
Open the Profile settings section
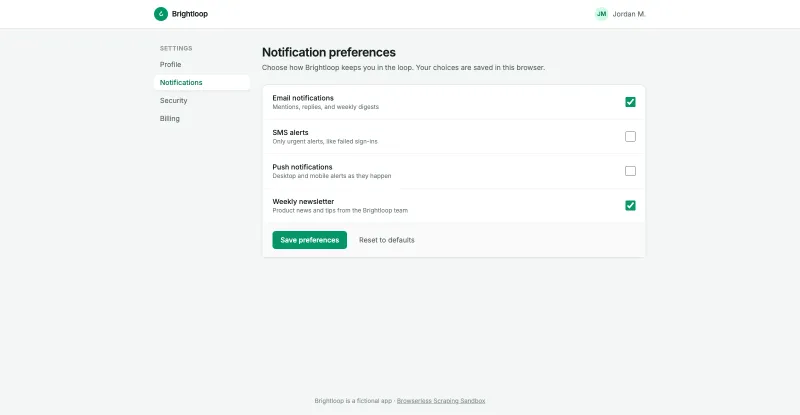pos(202,64)
